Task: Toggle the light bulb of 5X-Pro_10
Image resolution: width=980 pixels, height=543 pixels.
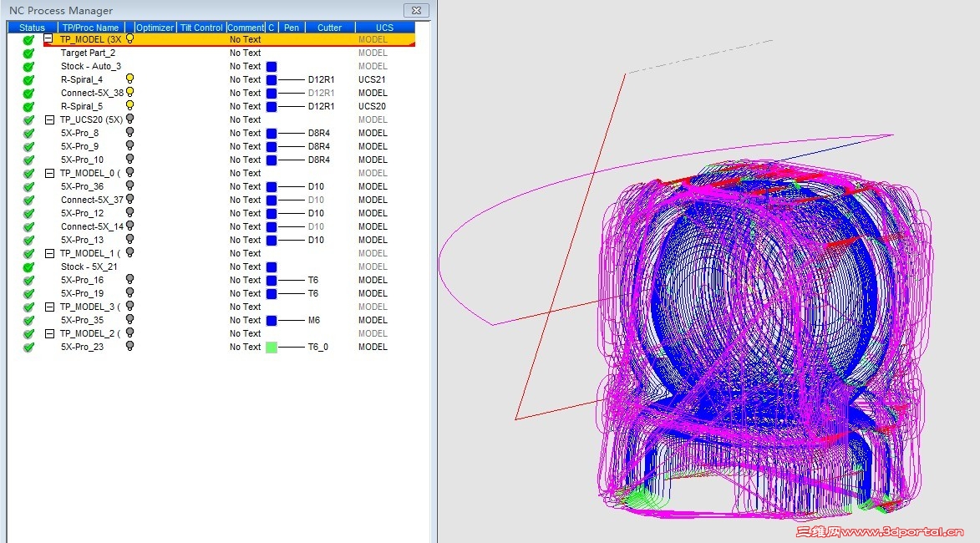Action: pos(130,160)
